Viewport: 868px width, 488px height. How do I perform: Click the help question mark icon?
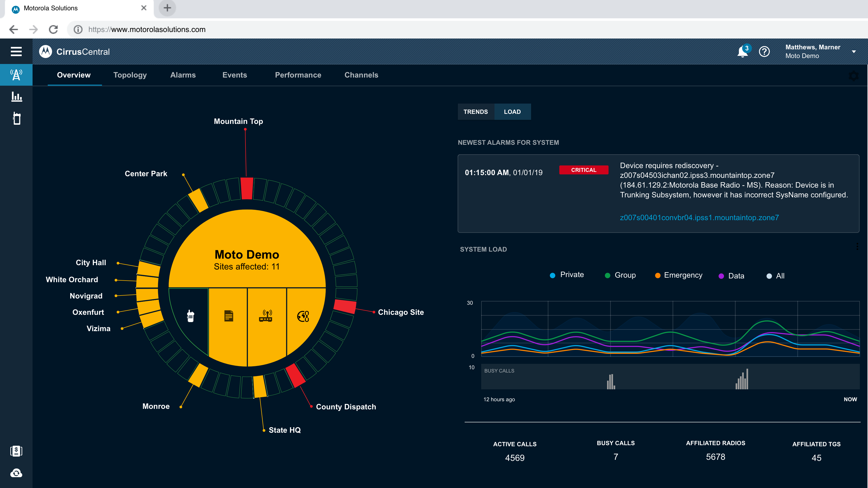pos(764,52)
